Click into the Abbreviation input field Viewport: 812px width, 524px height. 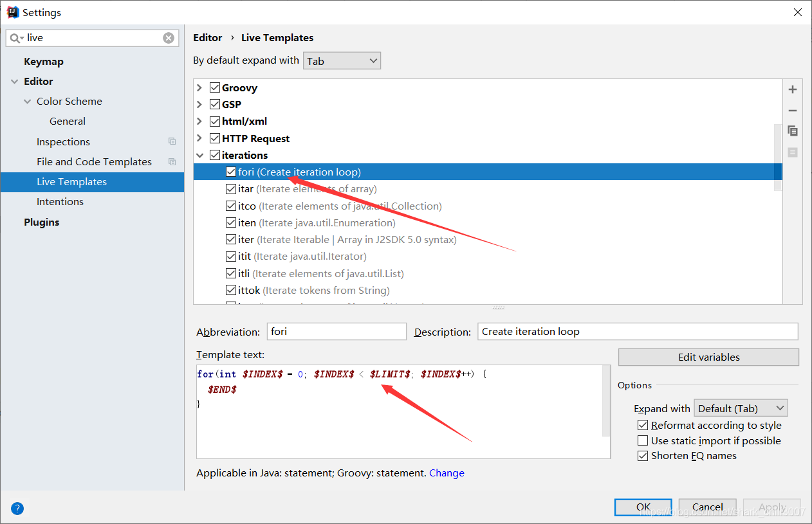(x=337, y=332)
